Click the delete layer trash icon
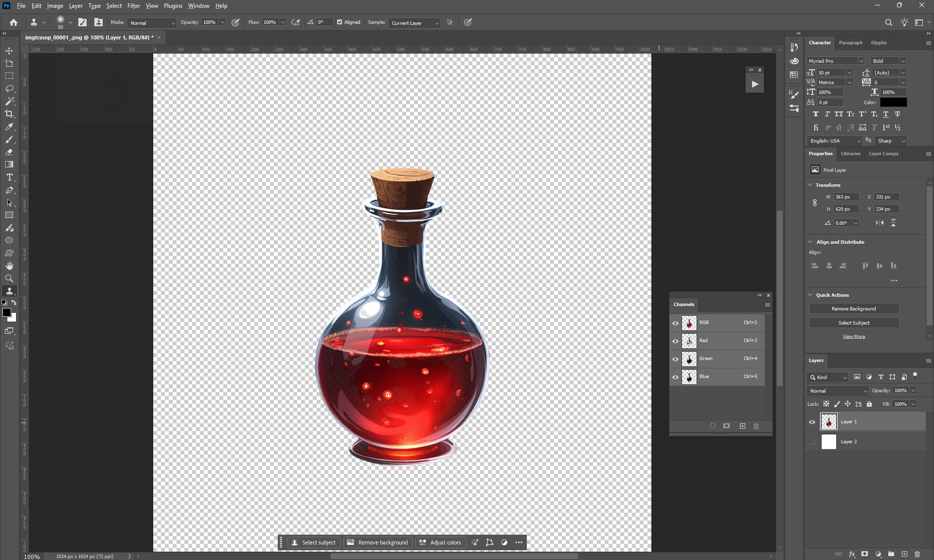 point(917,554)
